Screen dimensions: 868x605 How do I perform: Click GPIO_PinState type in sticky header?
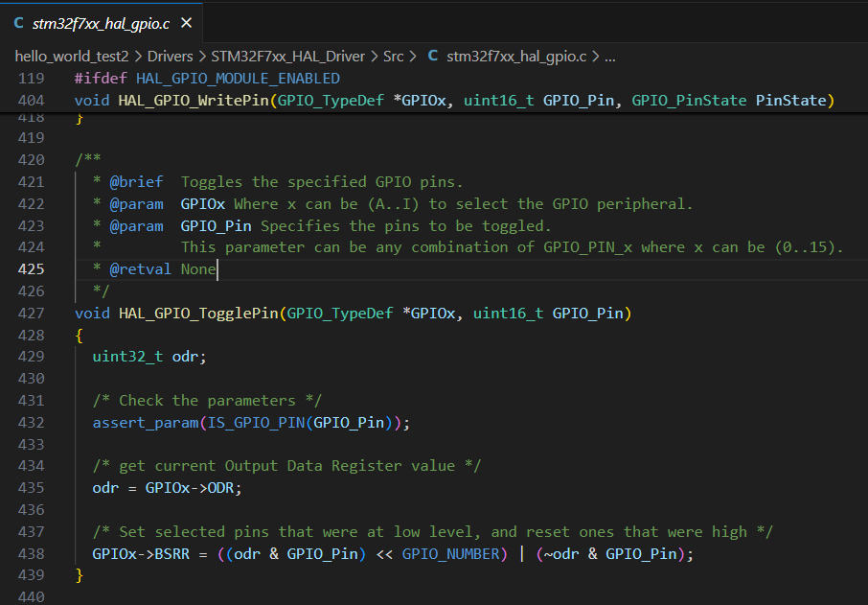point(689,101)
